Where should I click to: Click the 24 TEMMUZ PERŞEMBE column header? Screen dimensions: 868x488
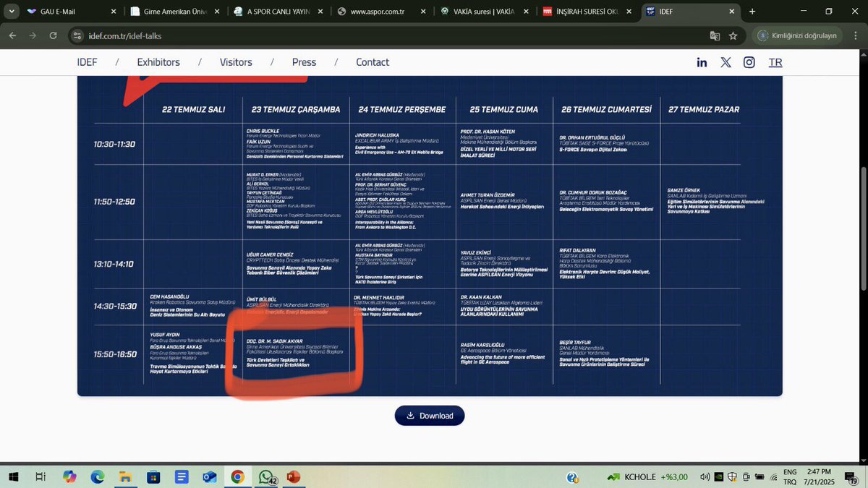coord(403,110)
